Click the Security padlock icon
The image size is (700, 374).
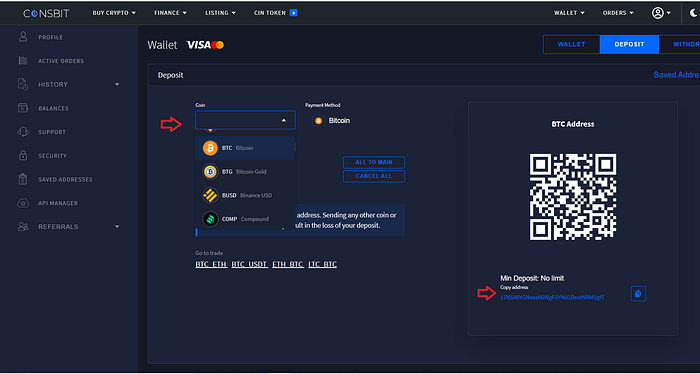(23, 155)
